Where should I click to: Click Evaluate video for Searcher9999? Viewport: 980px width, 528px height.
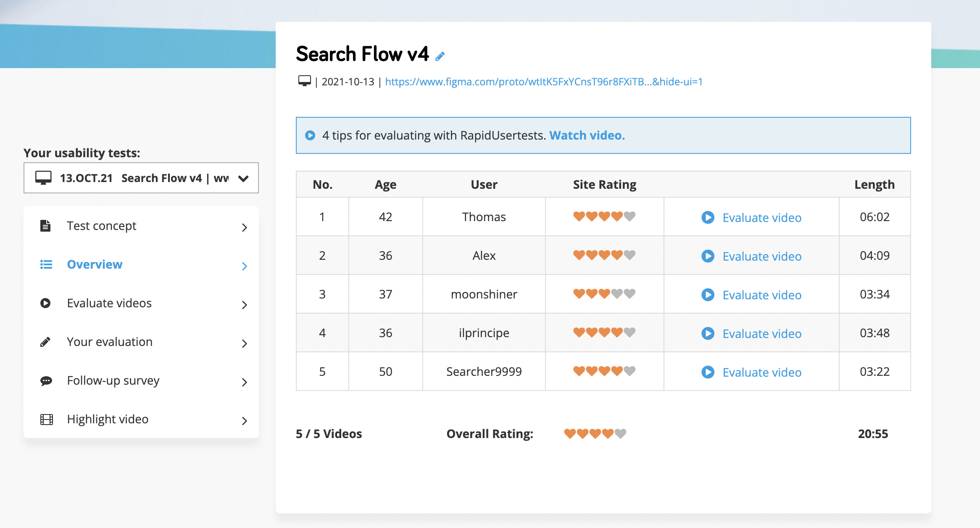[x=761, y=372]
